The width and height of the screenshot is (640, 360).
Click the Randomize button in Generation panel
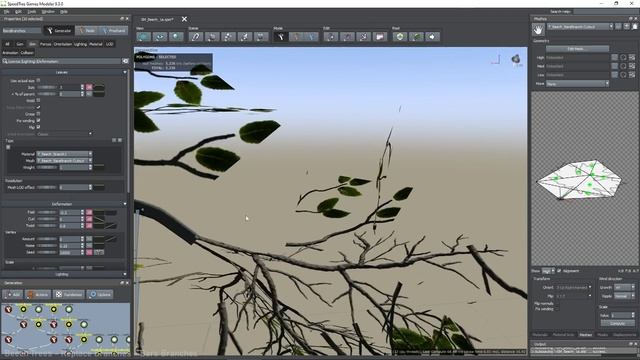[69, 294]
